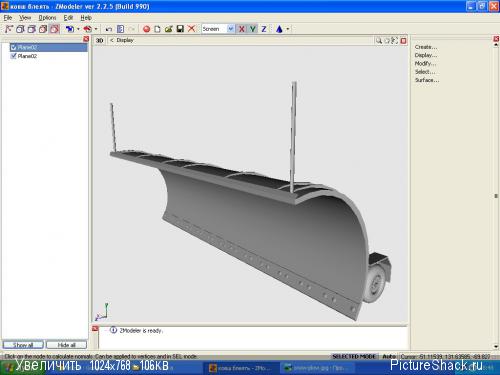The width and height of the screenshot is (500, 375).
Task: Expand the Surface... command group
Action: (x=427, y=80)
